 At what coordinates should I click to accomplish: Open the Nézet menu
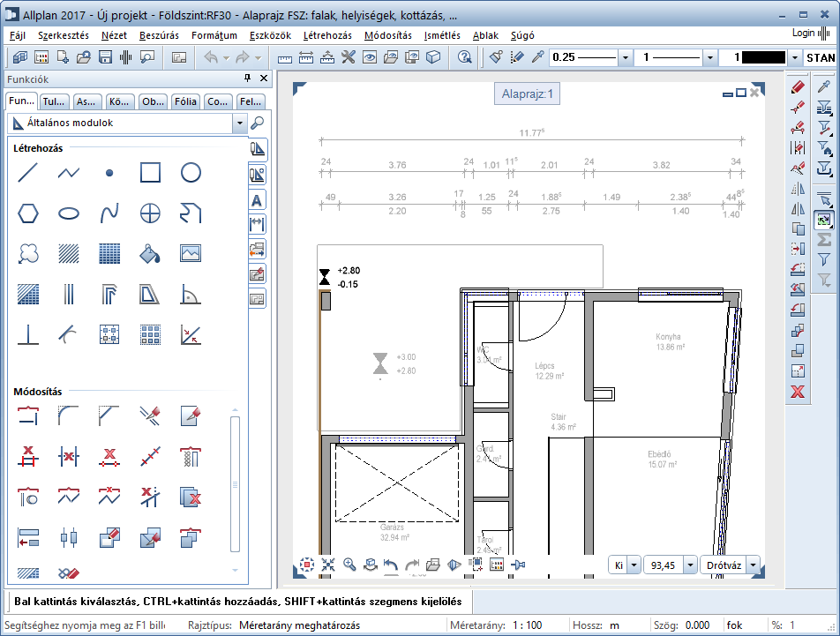pos(114,35)
